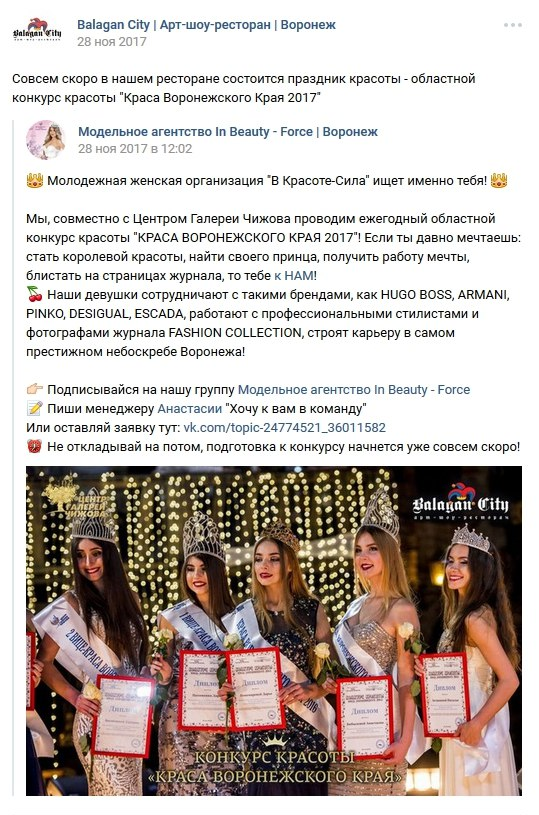Open vk.com/topic-24774521_36011582 link

tap(284, 428)
